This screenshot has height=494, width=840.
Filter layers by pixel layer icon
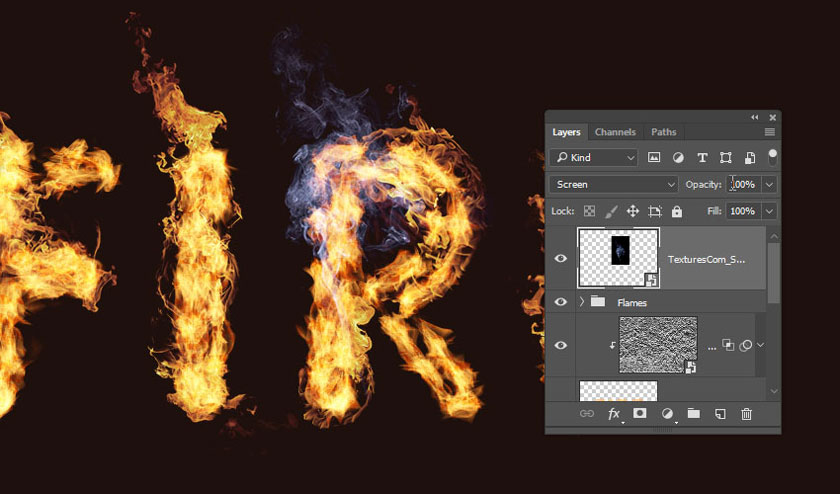click(x=654, y=158)
